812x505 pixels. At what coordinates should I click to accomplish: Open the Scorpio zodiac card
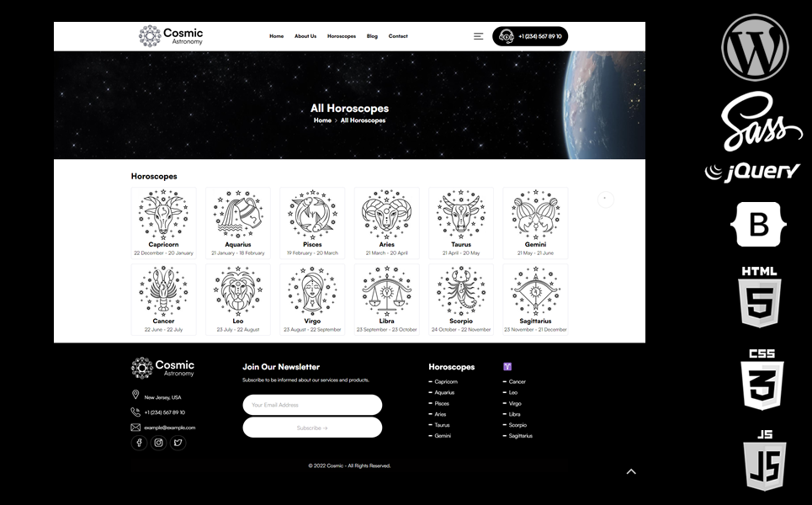461,299
